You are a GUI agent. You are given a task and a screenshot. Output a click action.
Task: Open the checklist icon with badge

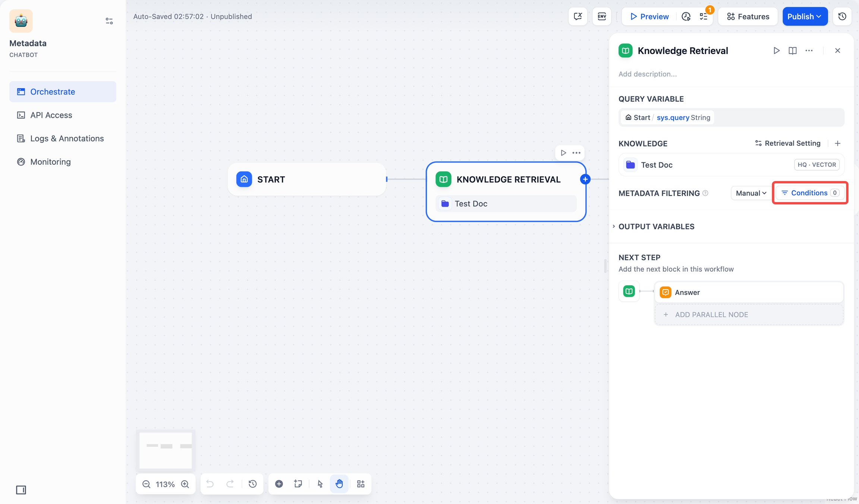tap(704, 16)
